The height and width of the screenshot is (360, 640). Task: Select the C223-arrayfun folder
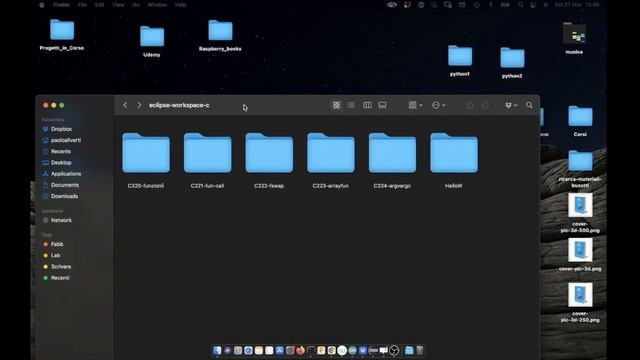331,153
